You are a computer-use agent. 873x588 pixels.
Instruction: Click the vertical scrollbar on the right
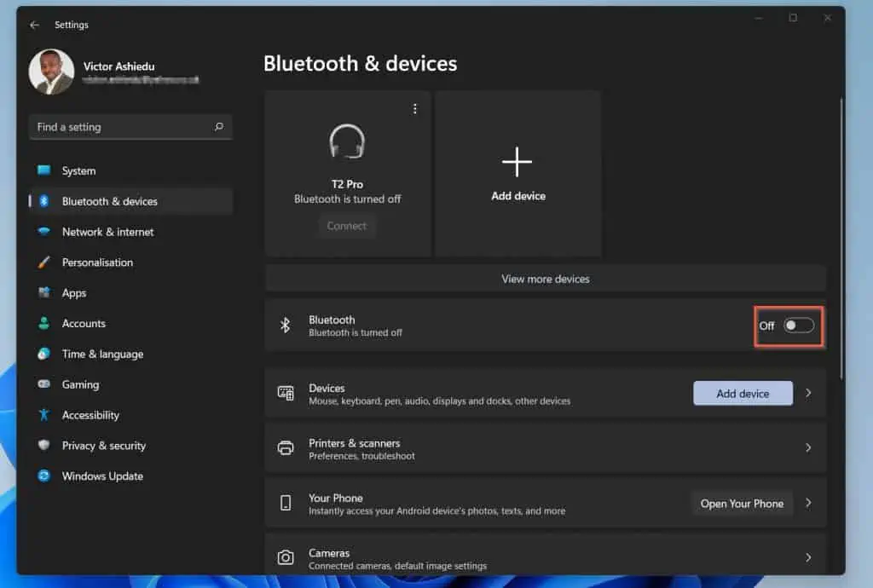coord(841,239)
